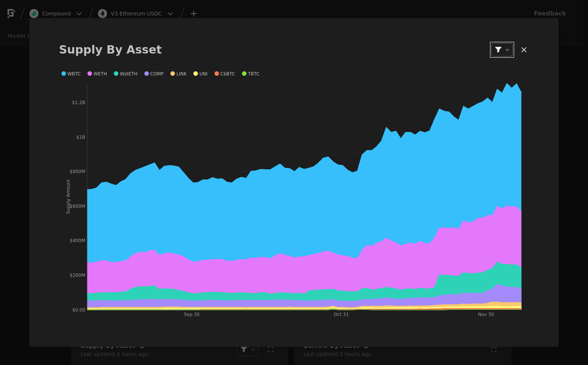Viewport: 588px width, 365px height.
Task: Click the Gauntlet logo icon
Action: pyautogui.click(x=11, y=14)
